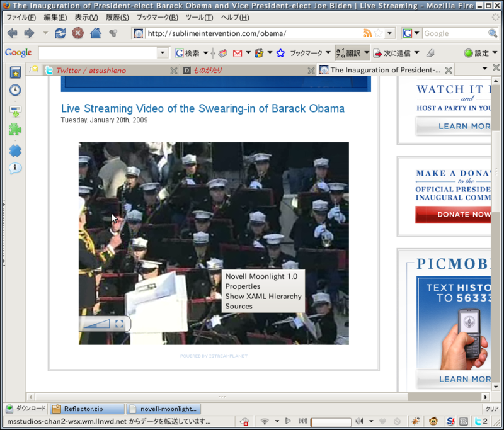
Task: Click the Google toolbar search input
Action: 98,53
